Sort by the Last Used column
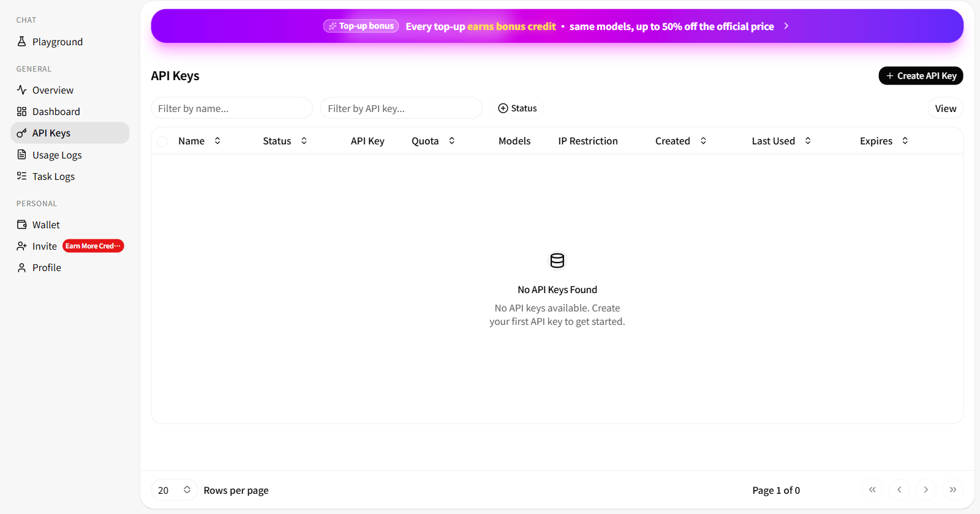The image size is (980, 514). 782,141
